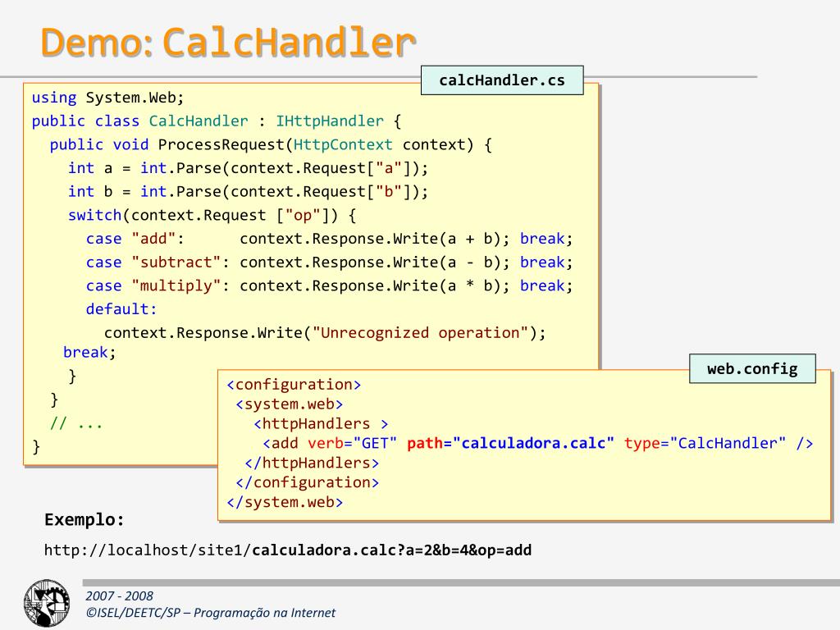
Task: Click the line declaring int a
Action: tap(248, 168)
